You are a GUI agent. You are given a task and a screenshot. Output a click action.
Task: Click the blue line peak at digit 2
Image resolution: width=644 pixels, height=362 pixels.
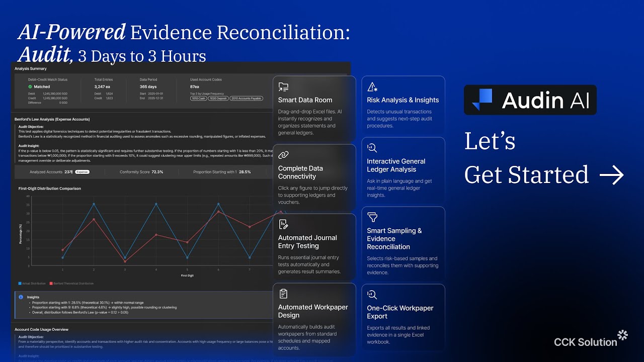[94, 204]
